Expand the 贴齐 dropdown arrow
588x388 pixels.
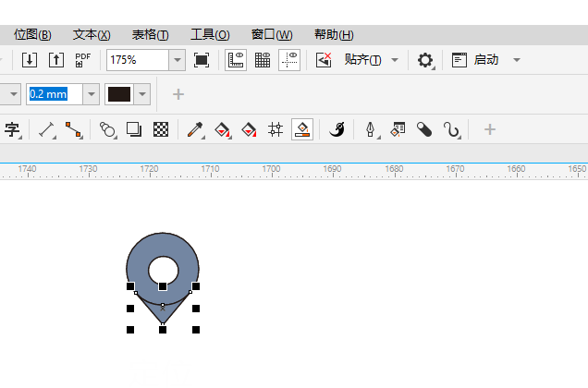395,60
